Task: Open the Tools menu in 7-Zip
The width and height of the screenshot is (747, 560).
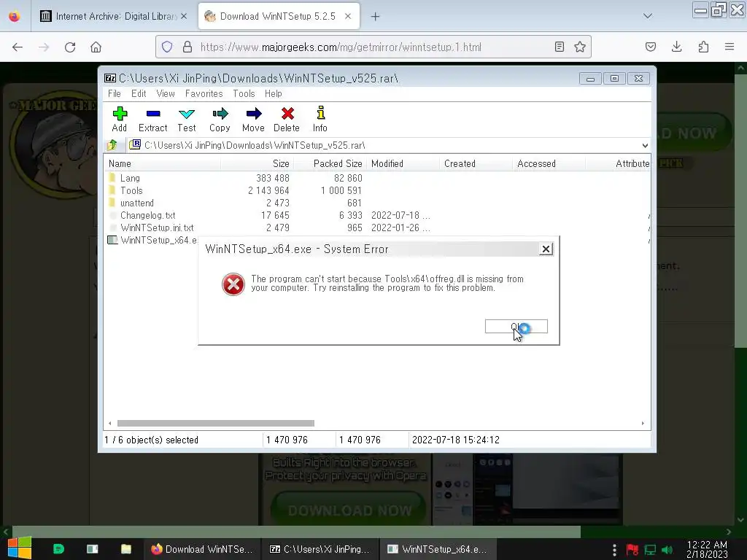Action: click(244, 93)
